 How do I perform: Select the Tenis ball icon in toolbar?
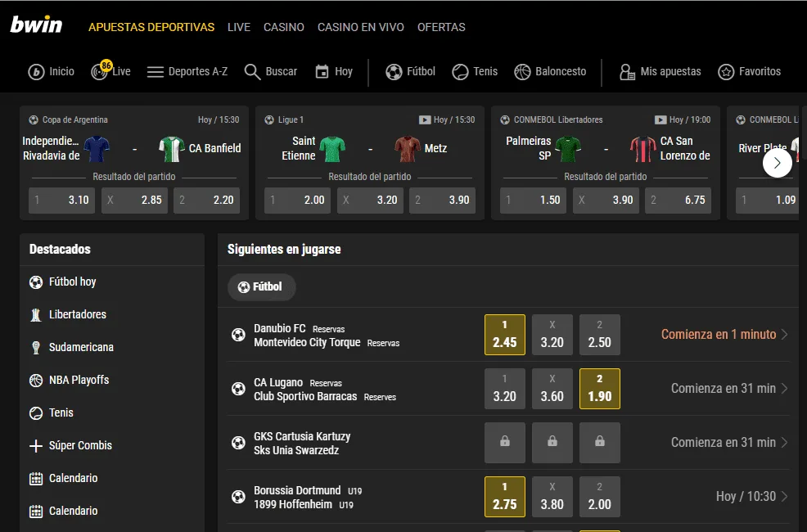[460, 72]
